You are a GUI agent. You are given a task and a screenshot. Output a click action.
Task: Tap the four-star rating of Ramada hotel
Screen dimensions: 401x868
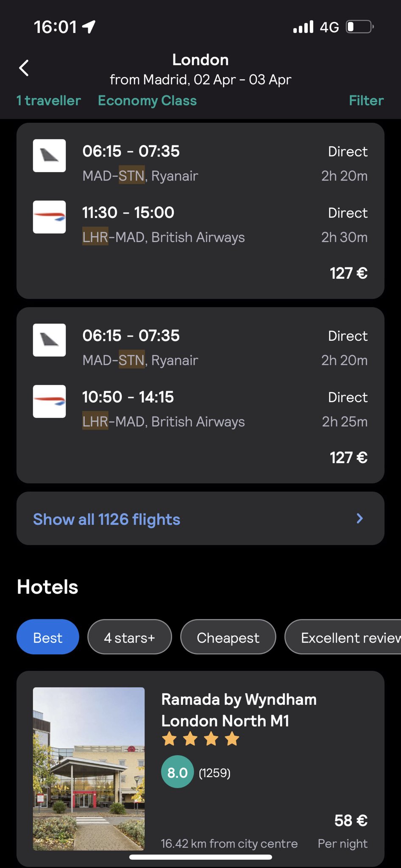click(200, 739)
